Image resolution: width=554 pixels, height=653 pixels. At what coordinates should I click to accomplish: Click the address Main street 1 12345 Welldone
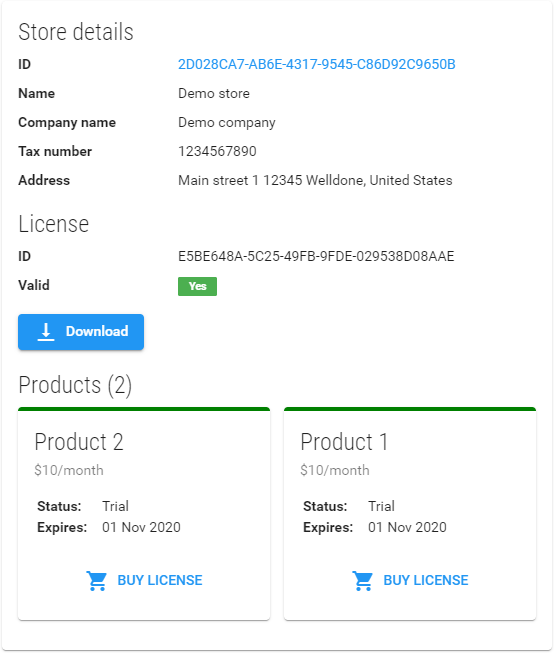tap(315, 180)
